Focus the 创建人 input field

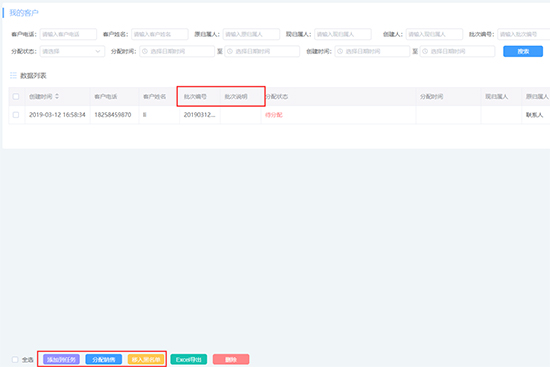(435, 34)
